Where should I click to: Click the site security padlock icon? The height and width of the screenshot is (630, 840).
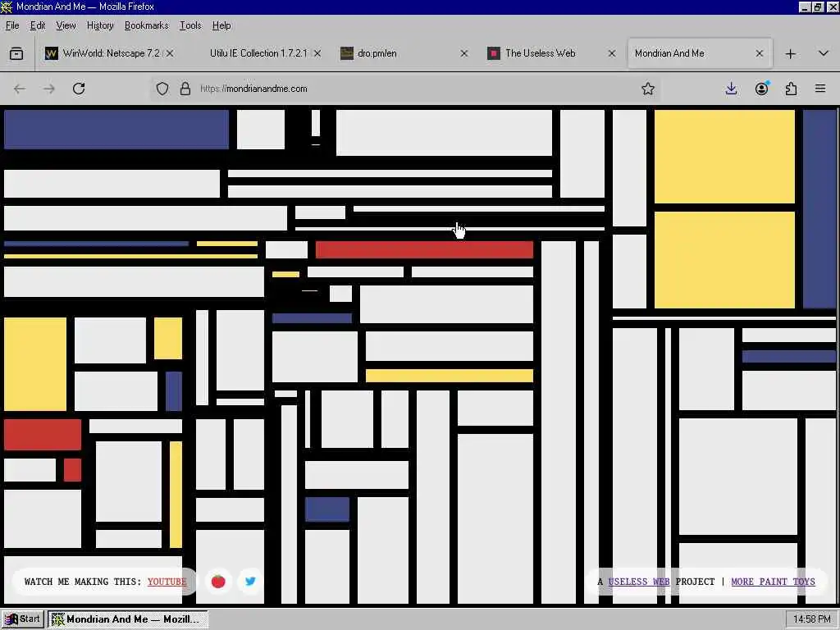[185, 89]
